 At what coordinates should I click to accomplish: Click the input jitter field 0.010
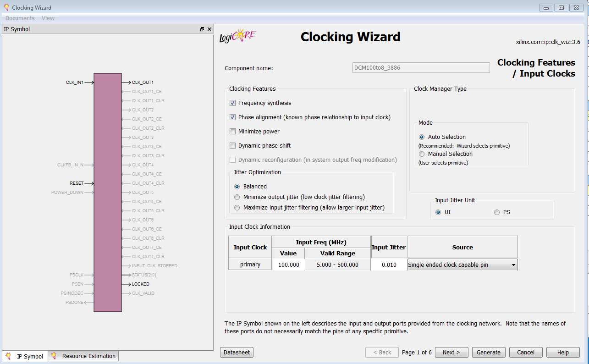(x=389, y=265)
